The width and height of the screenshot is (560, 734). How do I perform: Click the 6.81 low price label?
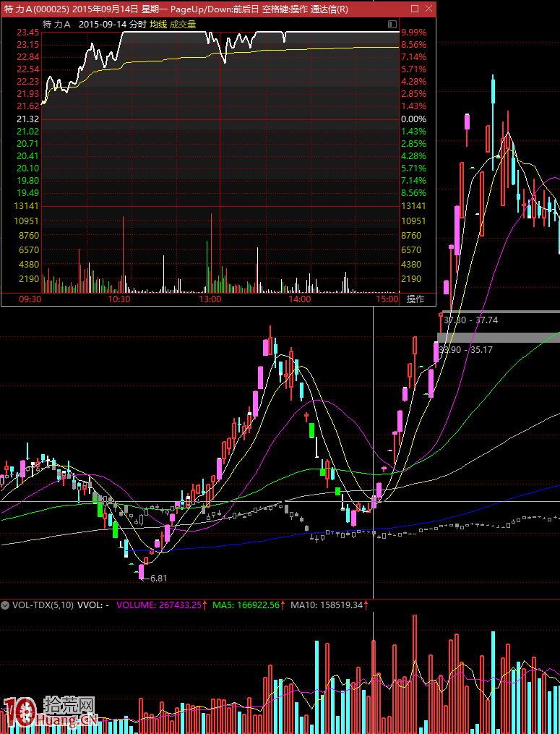click(158, 578)
